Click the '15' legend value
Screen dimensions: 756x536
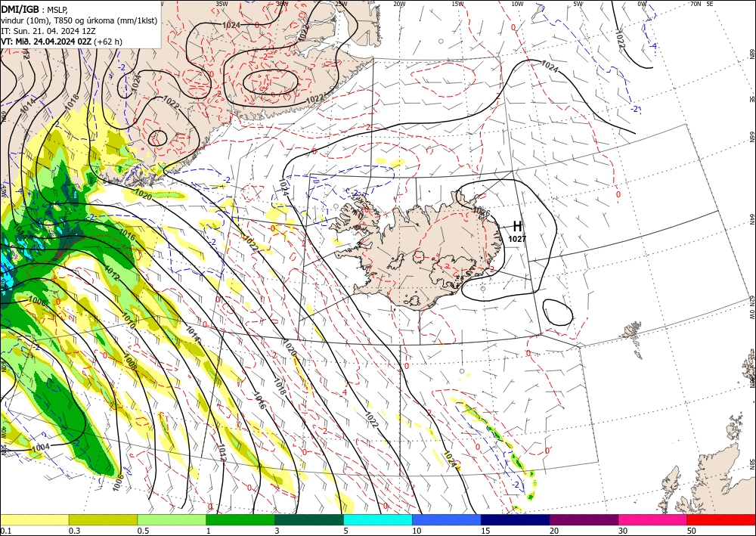485,531
